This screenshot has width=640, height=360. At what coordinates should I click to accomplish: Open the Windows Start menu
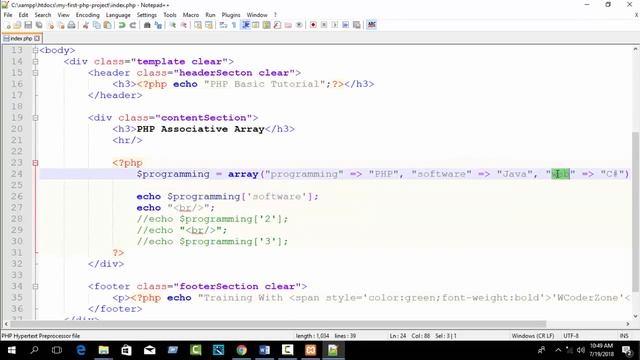click(11, 350)
